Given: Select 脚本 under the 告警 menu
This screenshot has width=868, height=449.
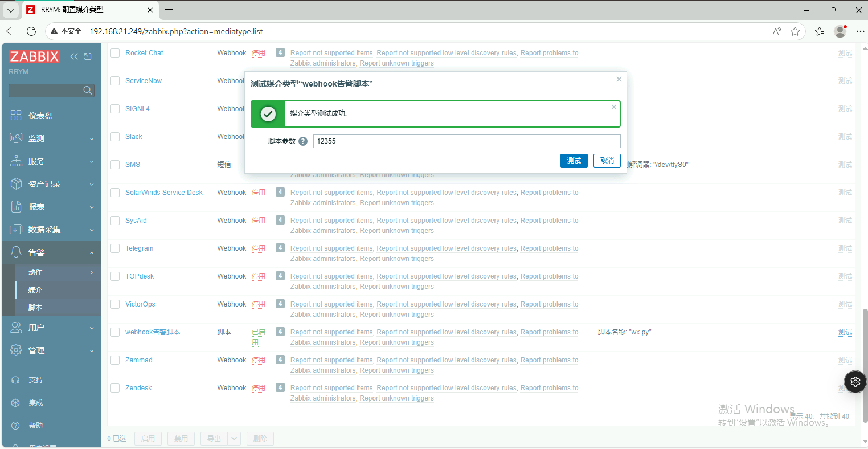Looking at the screenshot, I should pos(35,308).
